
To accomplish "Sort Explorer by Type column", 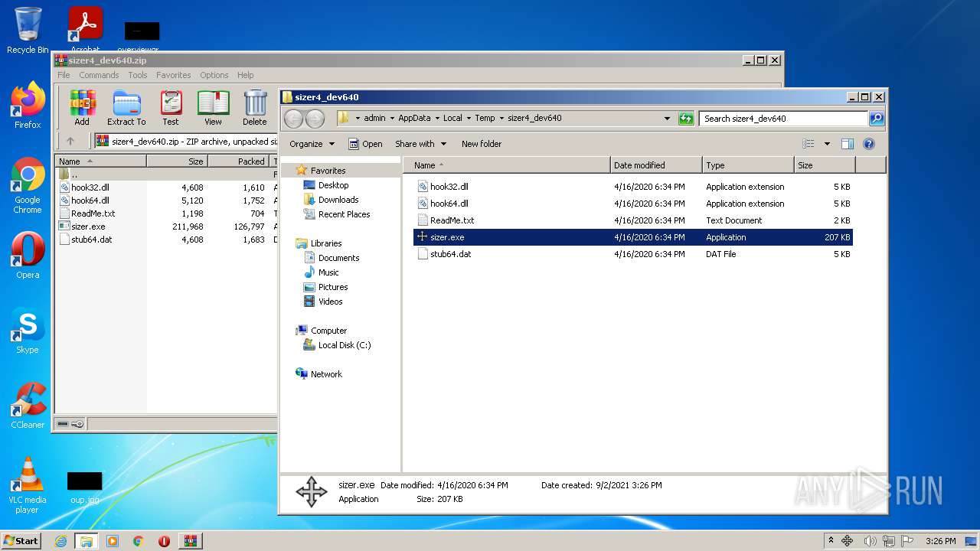I will pos(748,165).
